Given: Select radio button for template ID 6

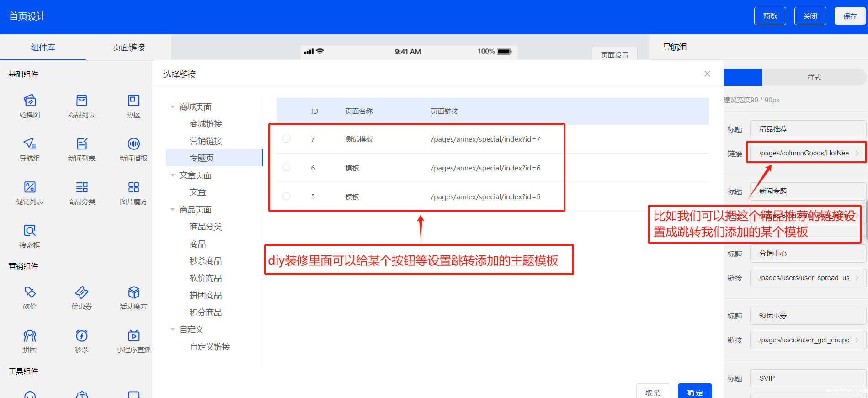Looking at the screenshot, I should [287, 168].
